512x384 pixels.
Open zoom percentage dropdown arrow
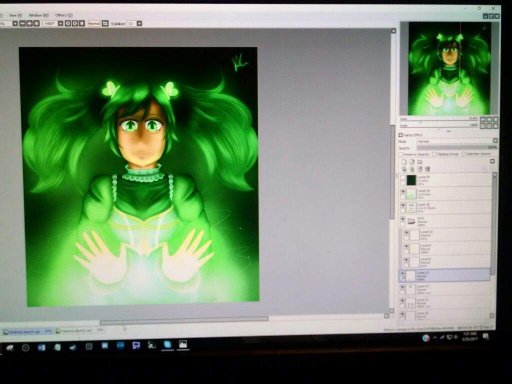pos(15,23)
